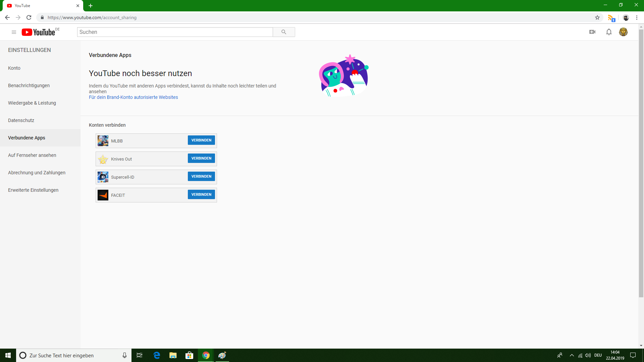
Task: Click the RSS extension icon
Action: click(x=611, y=18)
